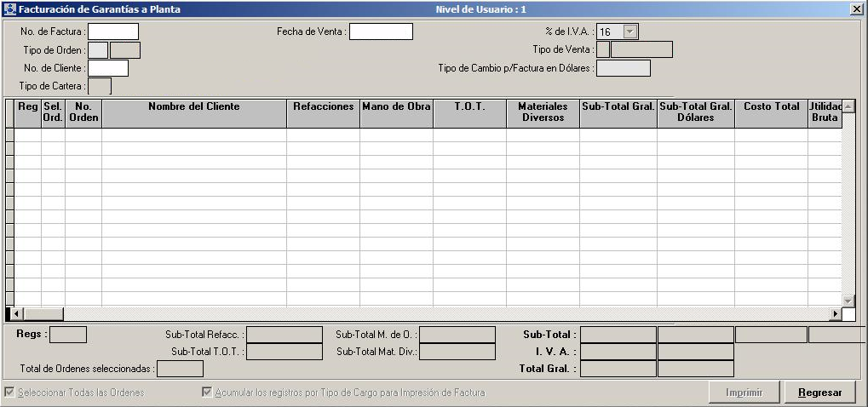
Task: Click the vertical scrollbar up arrow
Action: [x=848, y=106]
